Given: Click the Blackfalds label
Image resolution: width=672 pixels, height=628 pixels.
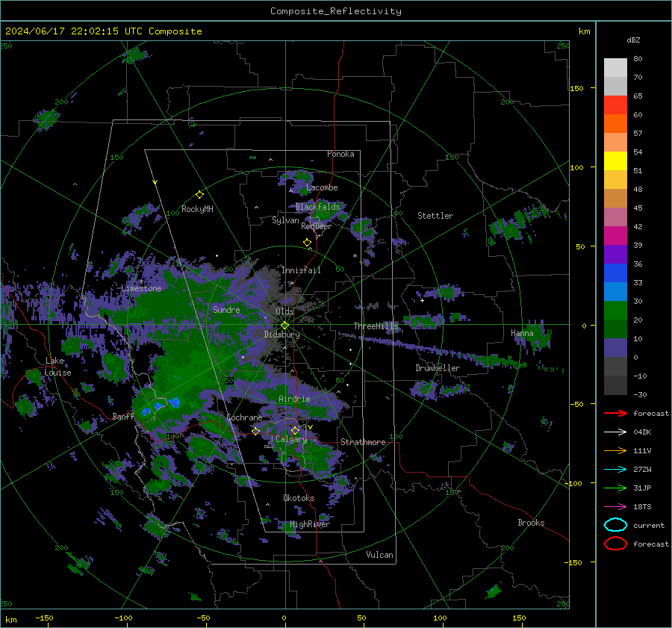Looking at the screenshot, I should (x=317, y=207).
